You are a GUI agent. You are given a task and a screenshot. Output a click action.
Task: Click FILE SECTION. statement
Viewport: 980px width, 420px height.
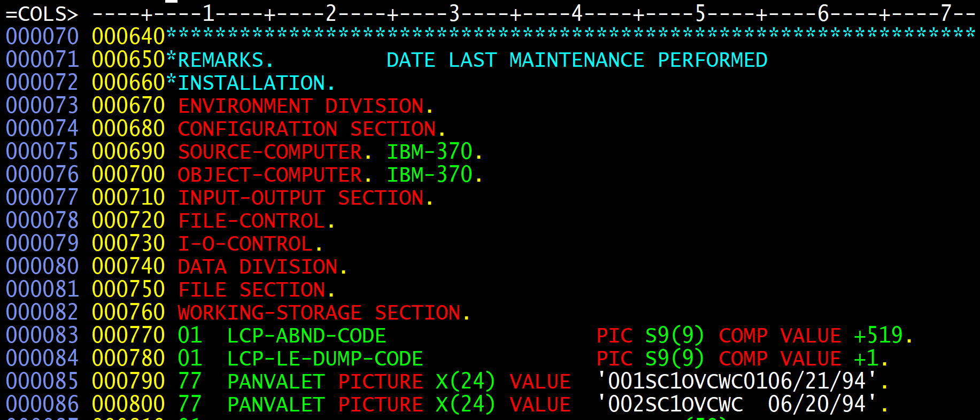(257, 290)
